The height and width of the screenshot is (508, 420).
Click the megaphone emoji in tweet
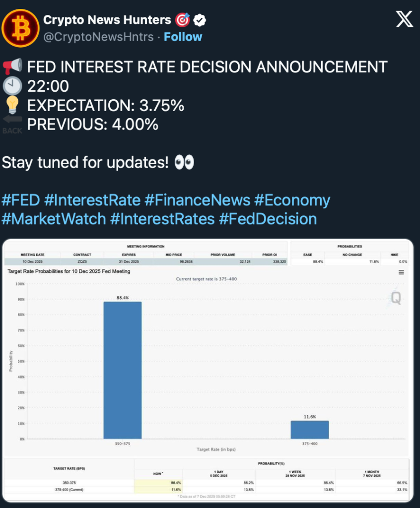pyautogui.click(x=12, y=66)
